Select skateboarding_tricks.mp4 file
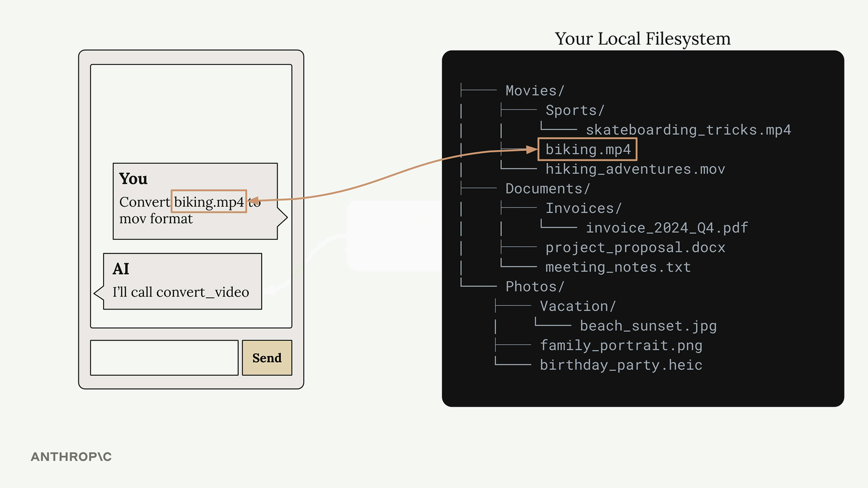The height and width of the screenshot is (488, 868). click(688, 130)
